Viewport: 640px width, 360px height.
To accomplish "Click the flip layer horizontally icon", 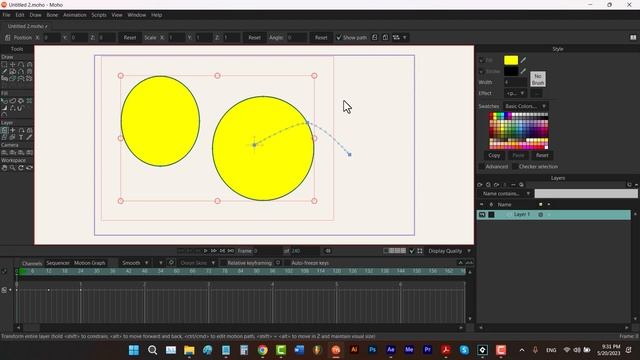I will (374, 37).
